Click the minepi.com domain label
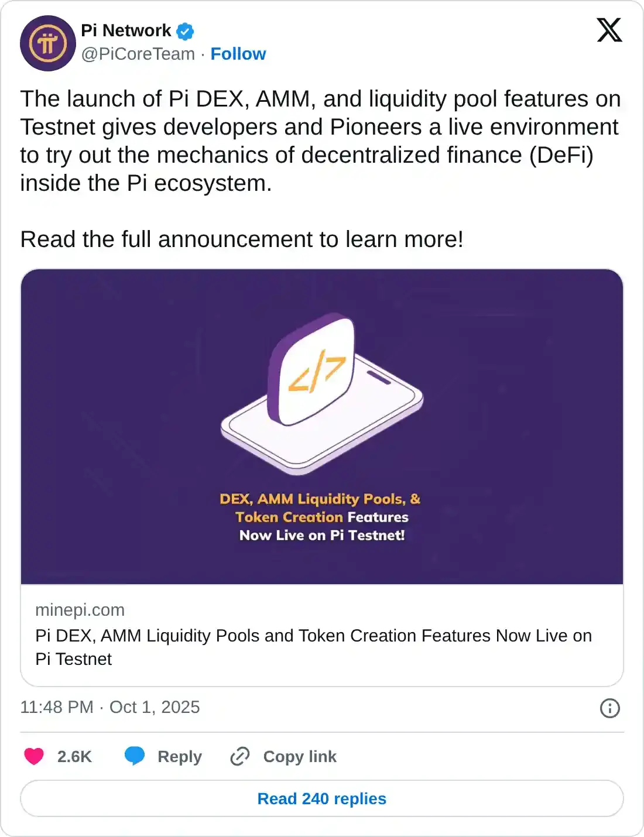 click(80, 610)
